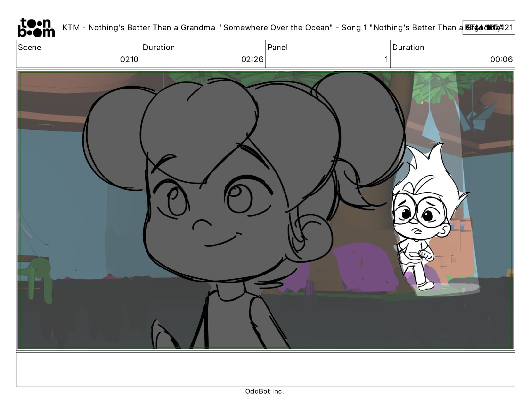The height and width of the screenshot is (411, 532).
Task: Click the storyboard panel thumbnail image
Action: tap(265, 210)
